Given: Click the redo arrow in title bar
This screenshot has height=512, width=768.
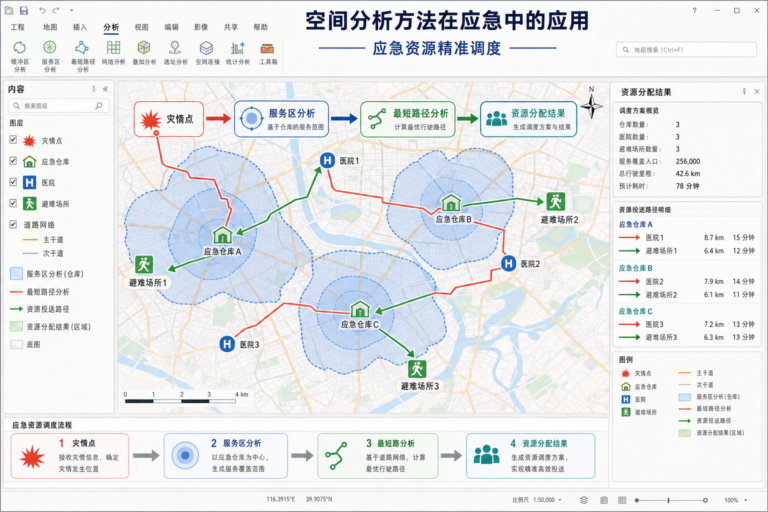Looking at the screenshot, I should tap(56, 10).
